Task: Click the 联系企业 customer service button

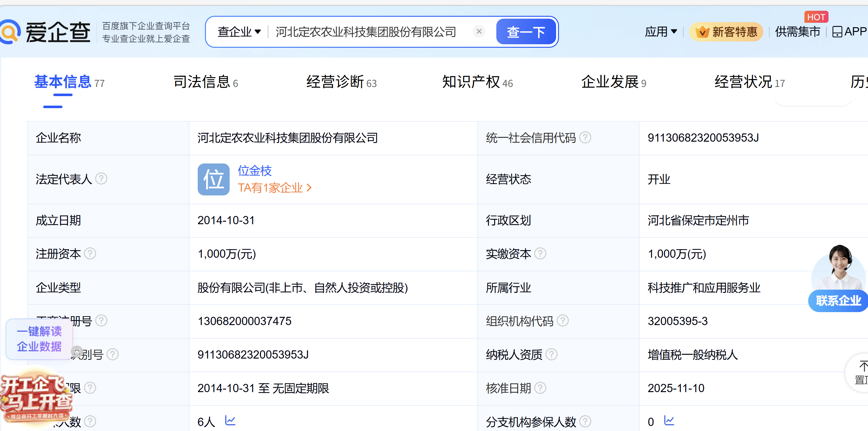Action: coord(838,300)
